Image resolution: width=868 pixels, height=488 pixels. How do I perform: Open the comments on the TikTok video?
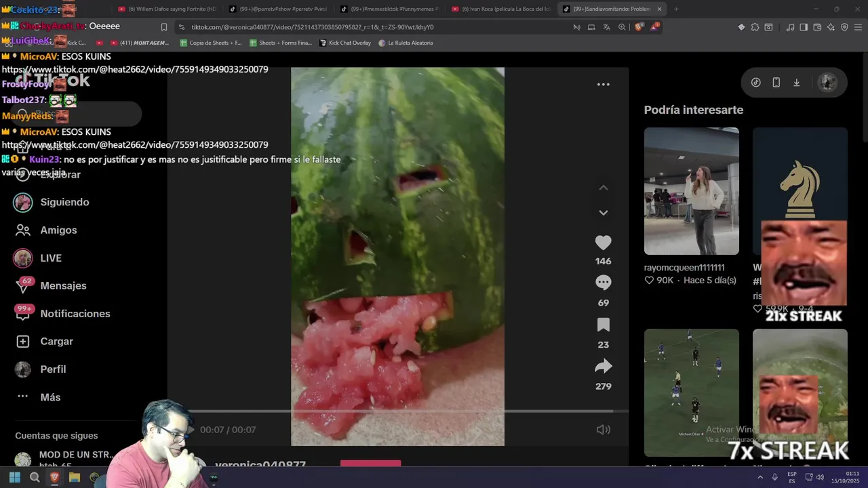coord(603,282)
